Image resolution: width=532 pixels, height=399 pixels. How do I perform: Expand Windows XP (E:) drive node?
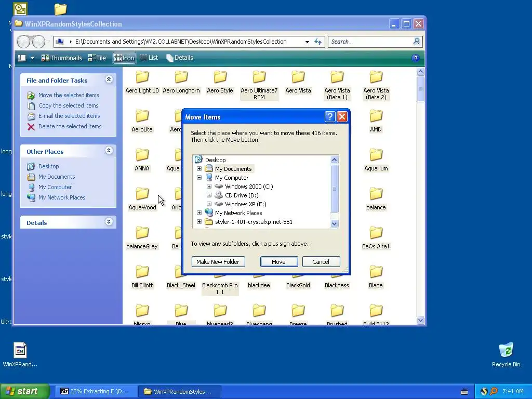tap(209, 204)
